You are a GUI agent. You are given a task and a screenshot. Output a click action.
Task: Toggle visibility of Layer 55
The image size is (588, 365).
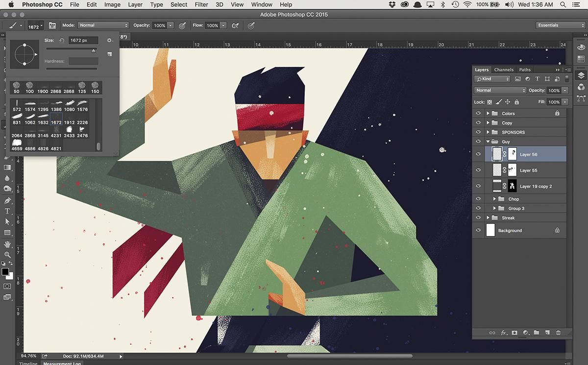479,170
